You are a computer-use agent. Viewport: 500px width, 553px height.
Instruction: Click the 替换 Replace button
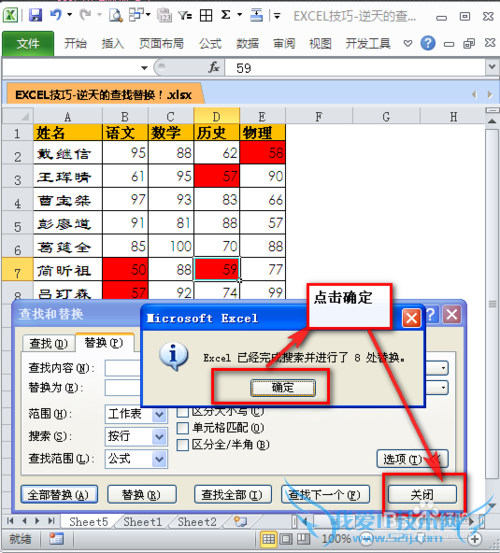click(141, 494)
